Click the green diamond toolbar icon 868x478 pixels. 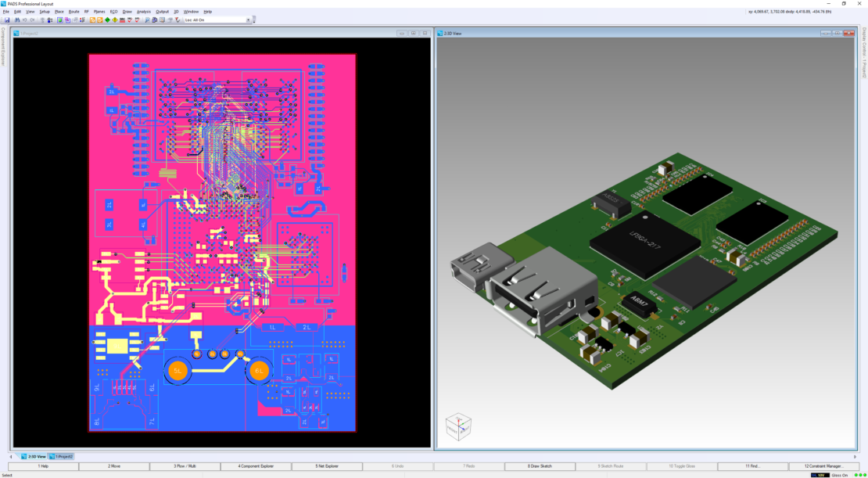[x=107, y=20]
